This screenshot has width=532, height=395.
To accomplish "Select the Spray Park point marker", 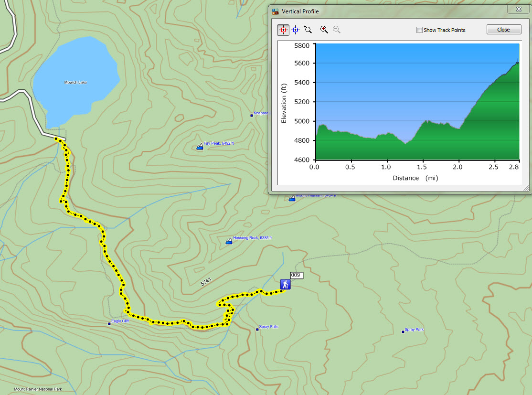I will pos(403,331).
